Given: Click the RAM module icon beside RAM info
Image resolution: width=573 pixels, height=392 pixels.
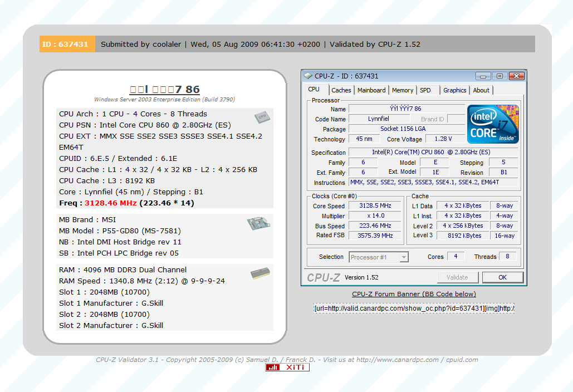Looking at the screenshot, I should point(260,273).
